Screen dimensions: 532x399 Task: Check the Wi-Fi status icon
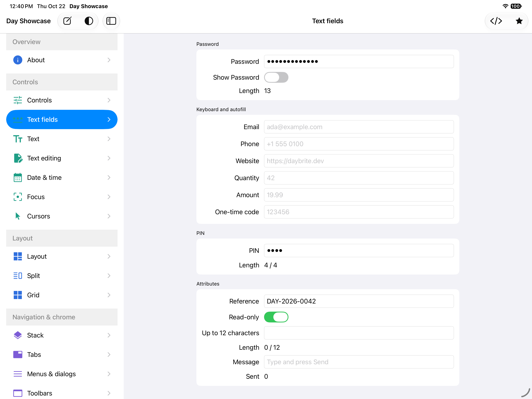505,6
